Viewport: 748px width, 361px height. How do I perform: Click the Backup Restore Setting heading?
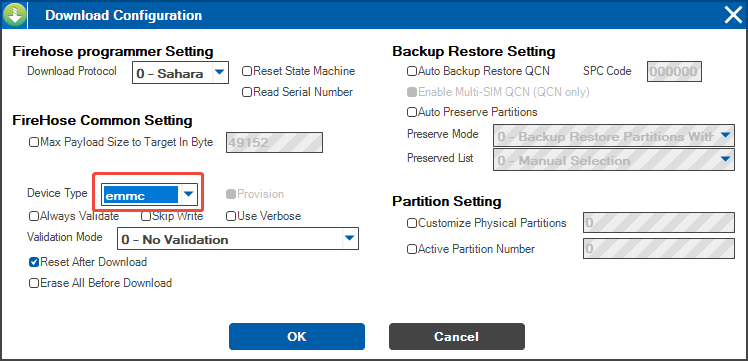pos(474,52)
